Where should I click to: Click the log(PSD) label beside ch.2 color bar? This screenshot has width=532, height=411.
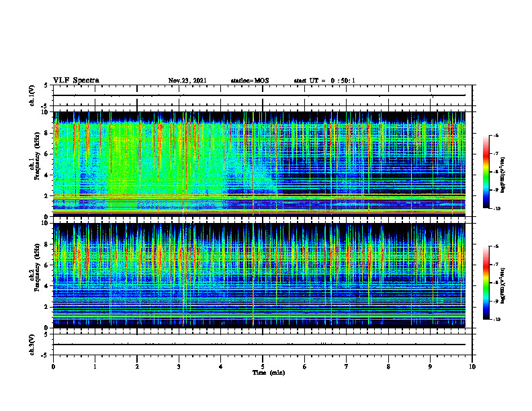pyautogui.click(x=503, y=285)
